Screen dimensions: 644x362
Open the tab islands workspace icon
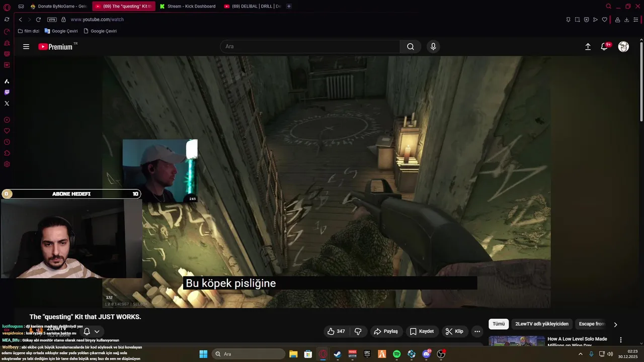(21, 7)
